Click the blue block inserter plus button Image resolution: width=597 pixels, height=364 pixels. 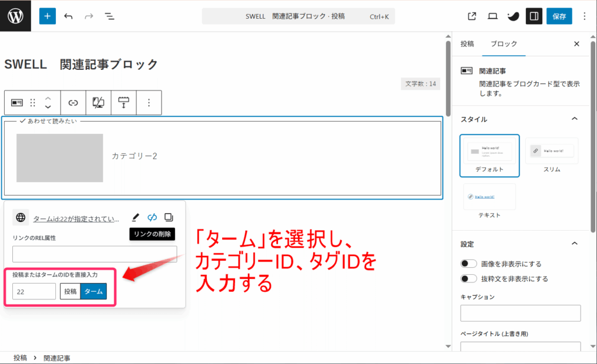click(47, 16)
